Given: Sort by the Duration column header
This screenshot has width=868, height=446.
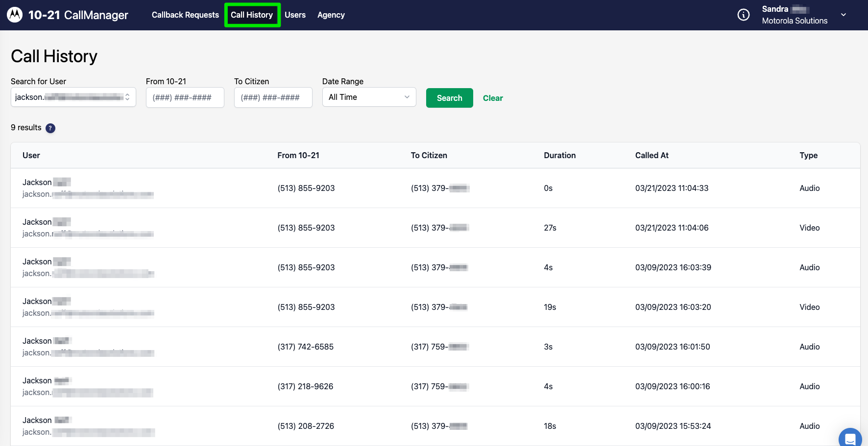Looking at the screenshot, I should [559, 155].
